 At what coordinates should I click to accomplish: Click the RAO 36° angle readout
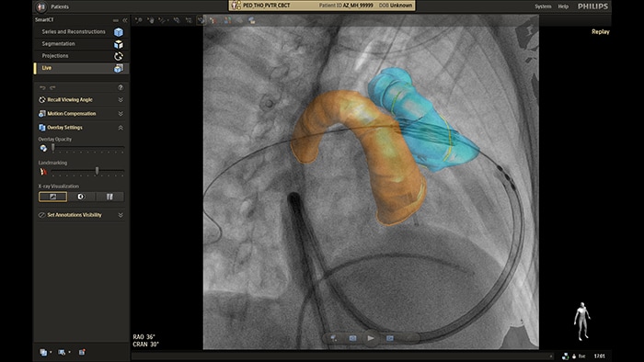[144, 337]
